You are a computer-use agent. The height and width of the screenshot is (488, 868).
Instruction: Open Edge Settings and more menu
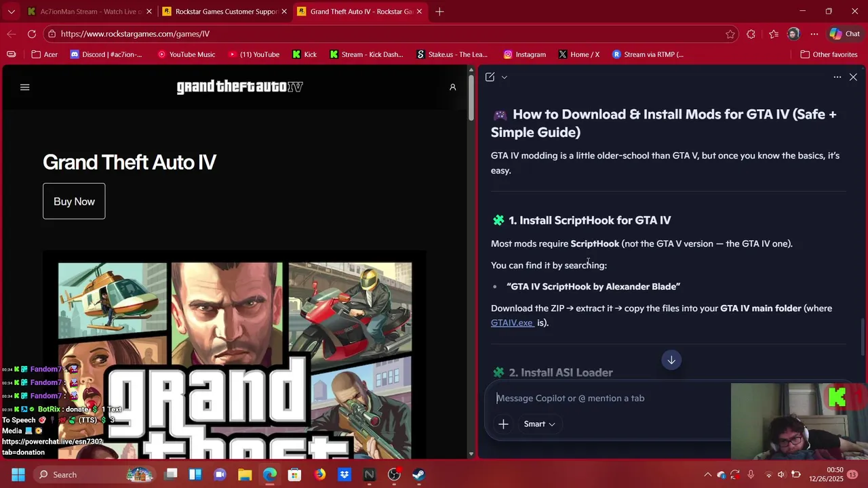[x=814, y=34]
